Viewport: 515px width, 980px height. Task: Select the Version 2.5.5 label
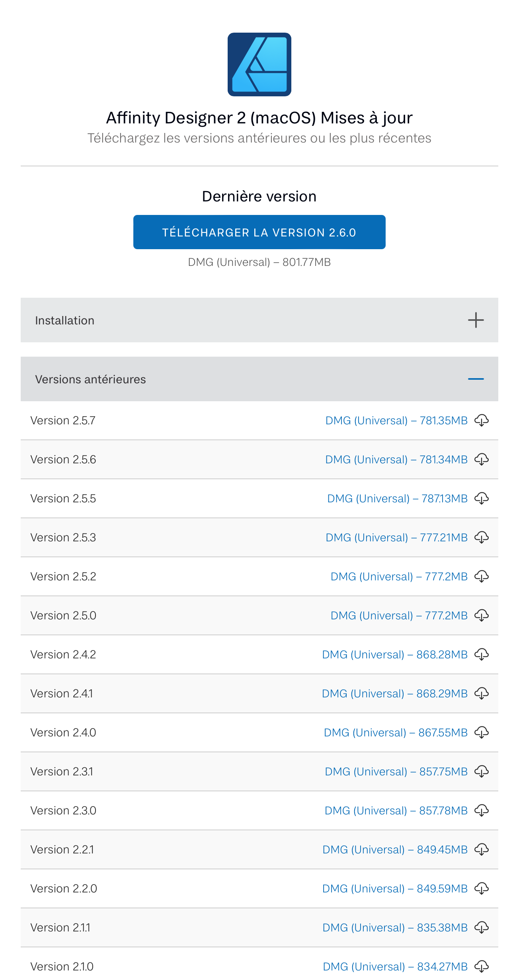coord(63,498)
